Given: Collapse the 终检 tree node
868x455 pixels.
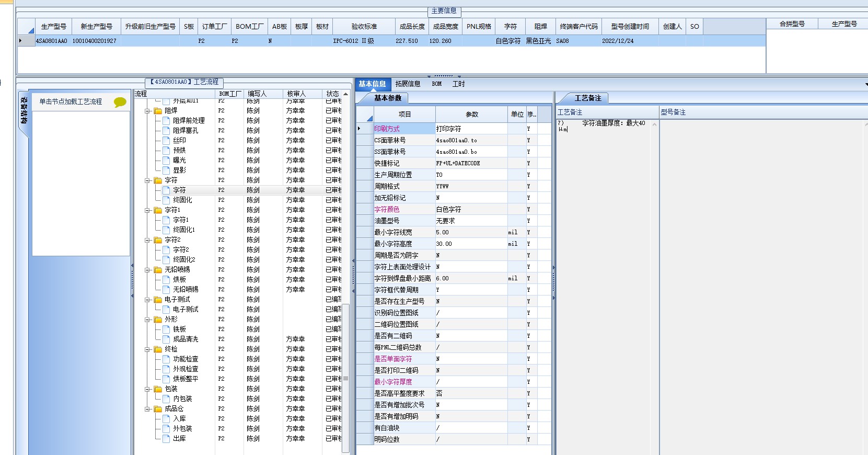Looking at the screenshot, I should pyautogui.click(x=147, y=349).
